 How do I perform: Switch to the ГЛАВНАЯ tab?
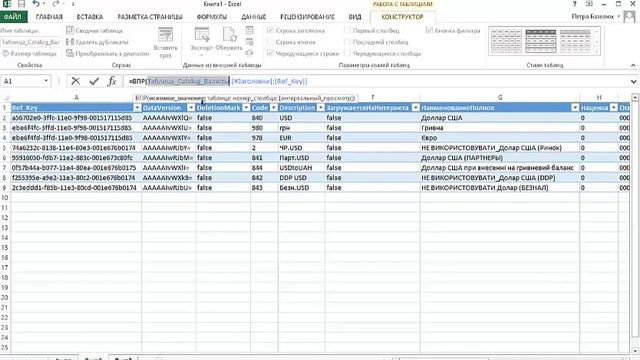click(49, 17)
